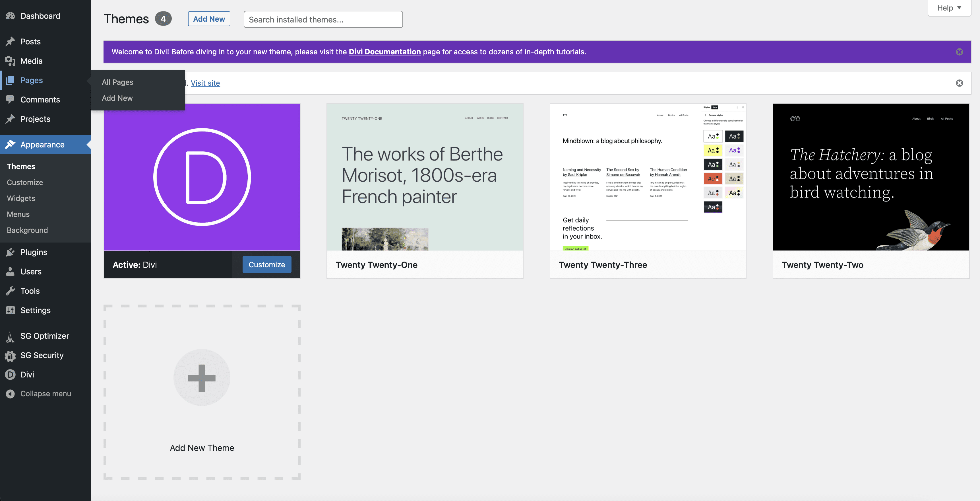
Task: Click the search installed themes input field
Action: pyautogui.click(x=323, y=19)
